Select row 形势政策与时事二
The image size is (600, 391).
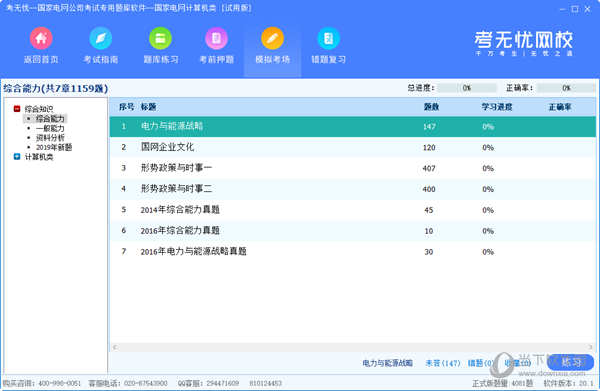[352, 189]
